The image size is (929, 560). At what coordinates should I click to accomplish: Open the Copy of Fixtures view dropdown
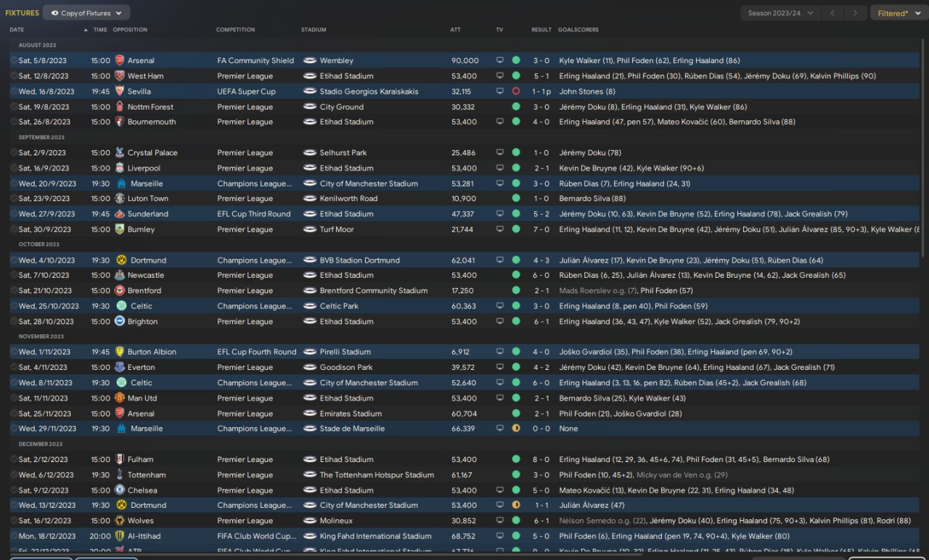tap(86, 13)
